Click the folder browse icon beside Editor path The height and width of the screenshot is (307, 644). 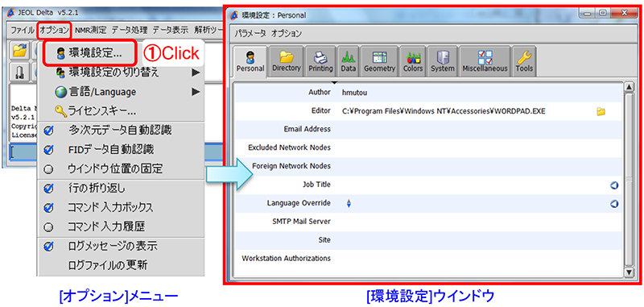[x=601, y=111]
